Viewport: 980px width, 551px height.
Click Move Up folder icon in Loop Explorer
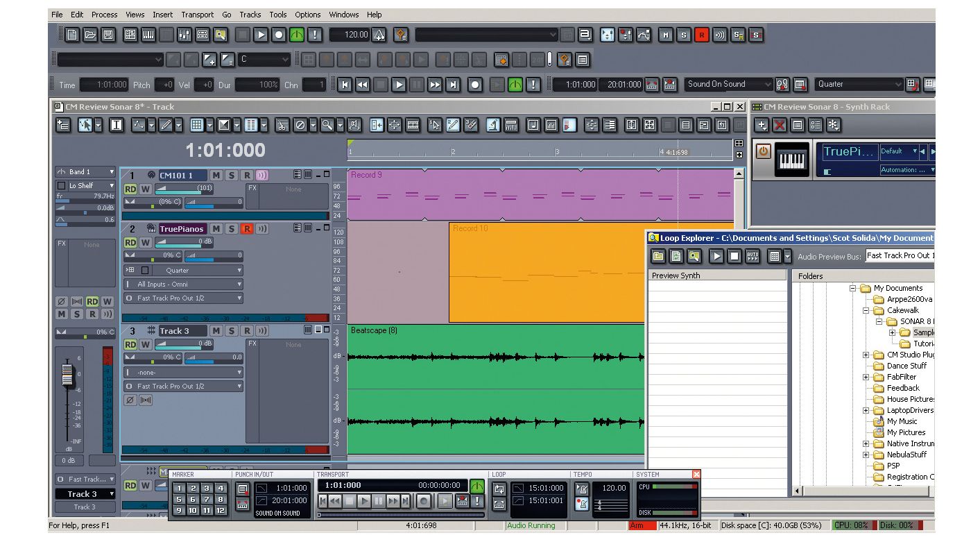click(657, 256)
